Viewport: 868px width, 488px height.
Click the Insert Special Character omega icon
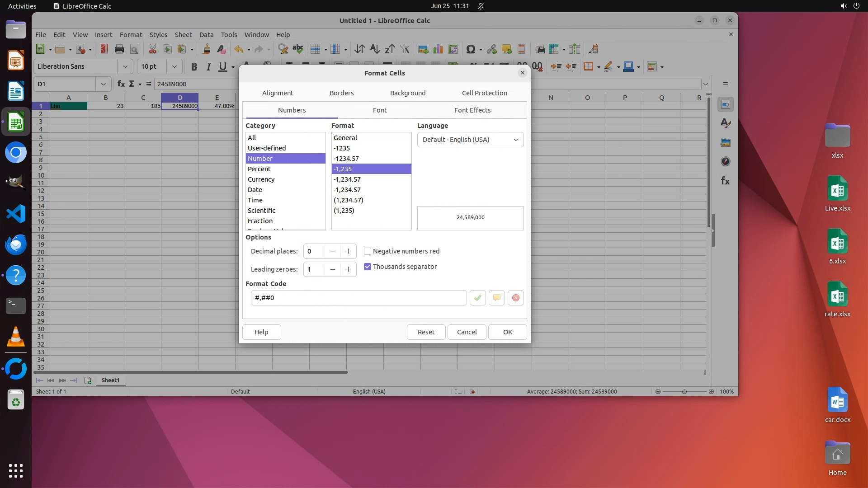pos(470,49)
